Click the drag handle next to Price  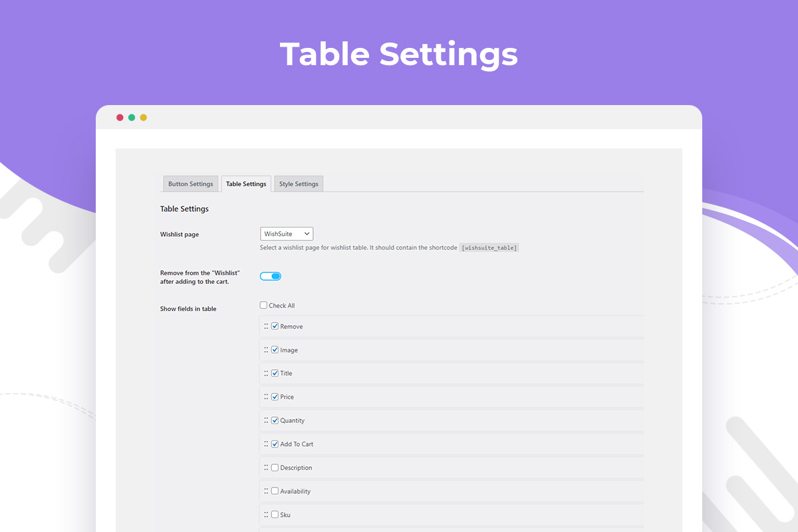tap(266, 397)
